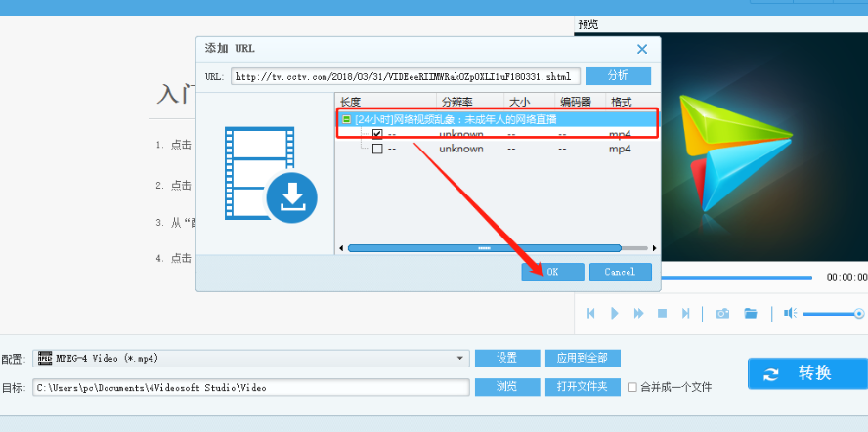This screenshot has height=432, width=868.
Task: Stop the preview playback
Action: point(662,314)
